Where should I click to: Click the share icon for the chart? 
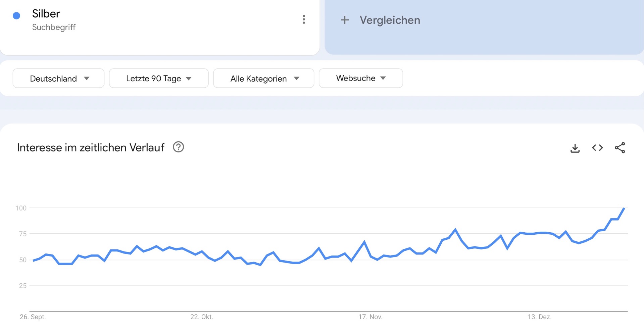(x=620, y=148)
